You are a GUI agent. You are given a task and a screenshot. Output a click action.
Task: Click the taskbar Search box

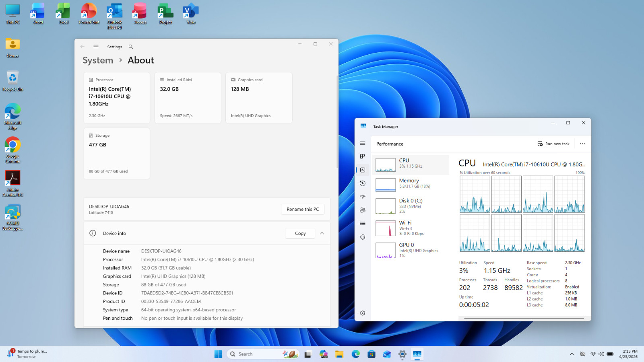[263, 354]
